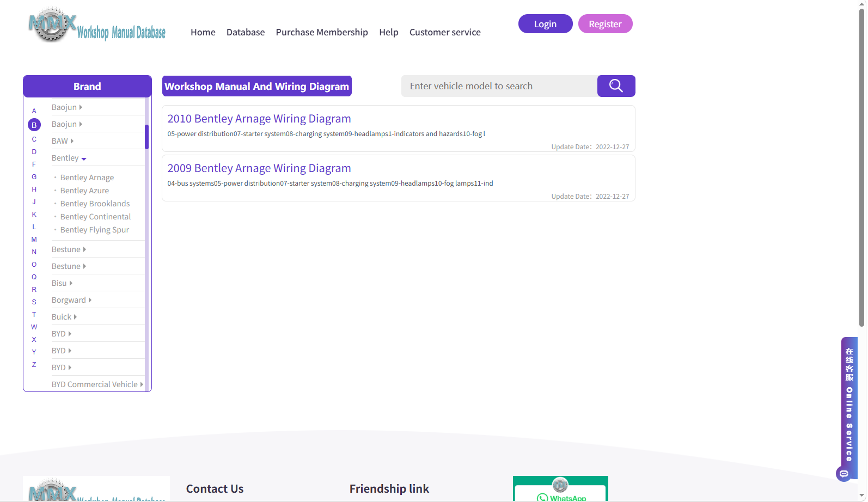Open 2009 Bentley Arnage Wiring Diagram

259,168
